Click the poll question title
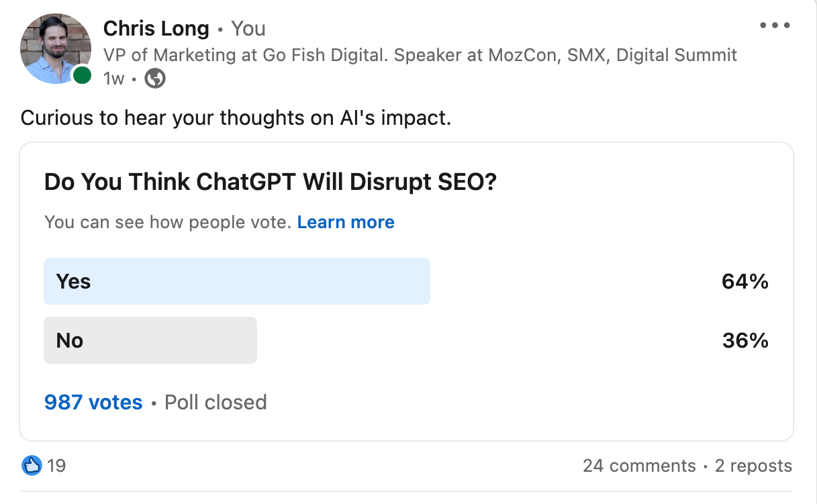 [x=270, y=182]
